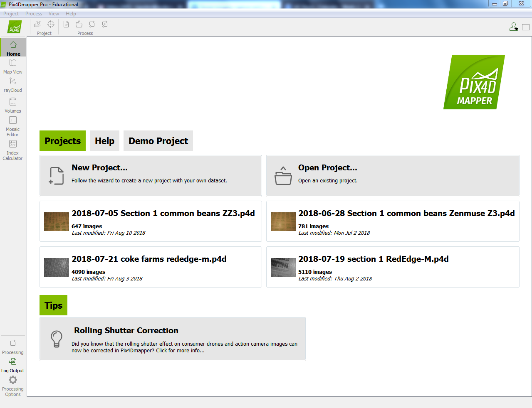Click the Pix4D logo in toolbar
The image size is (532, 408).
15,27
